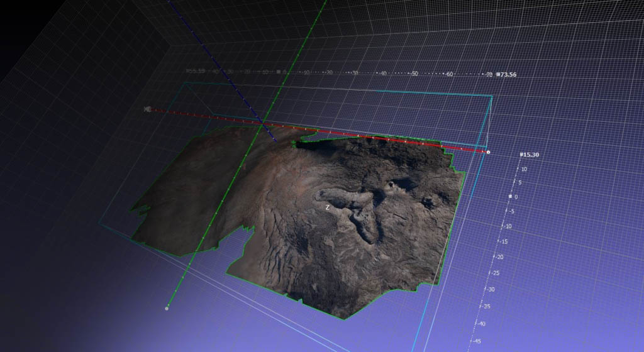Image resolution: width=644 pixels, height=352 pixels.
Task: Click the -25 tick on the vertical scale
Action: [495, 273]
